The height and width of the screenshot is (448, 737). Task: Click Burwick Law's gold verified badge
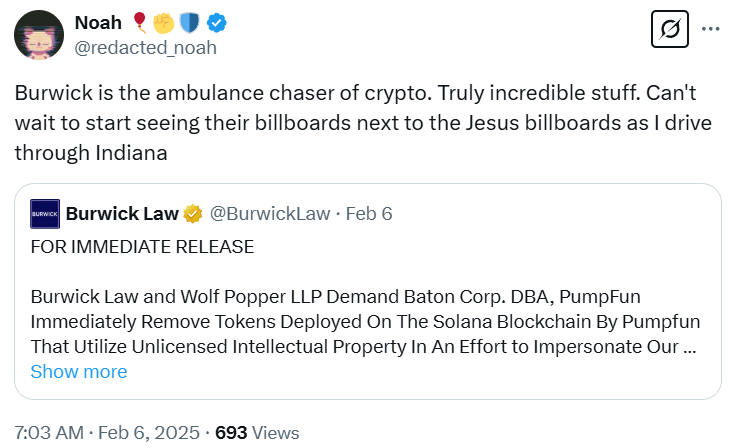[193, 213]
